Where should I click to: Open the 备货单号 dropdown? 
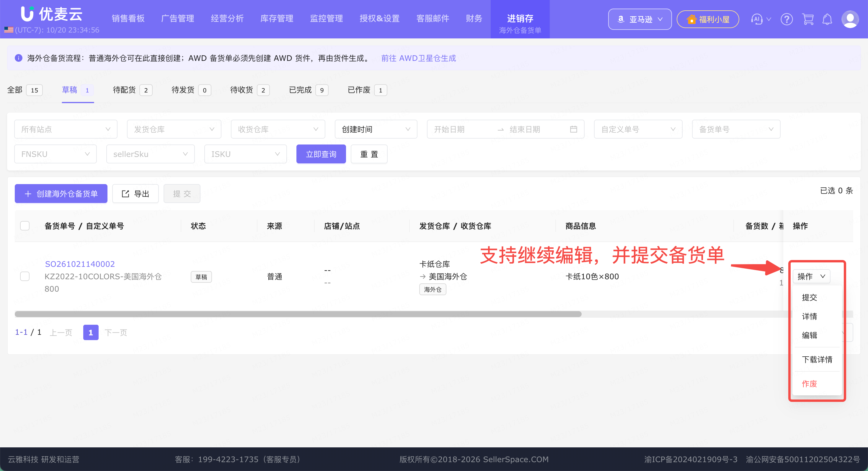pyautogui.click(x=736, y=129)
